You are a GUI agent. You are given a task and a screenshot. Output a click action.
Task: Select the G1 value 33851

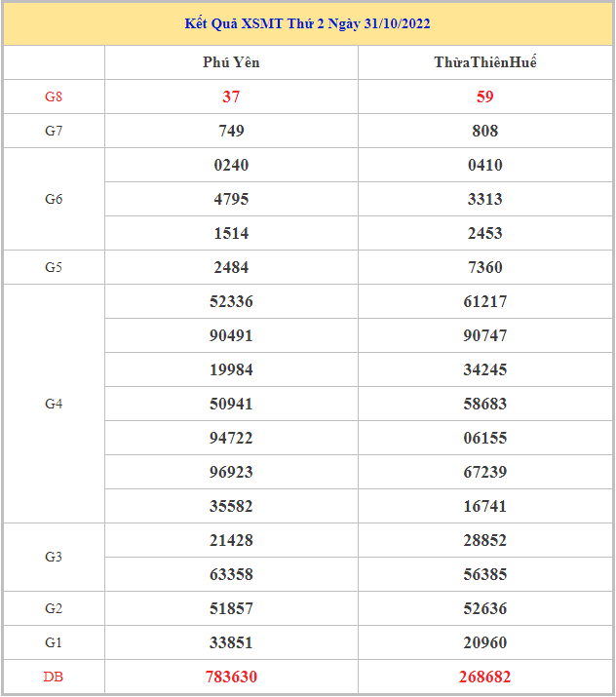tap(231, 642)
